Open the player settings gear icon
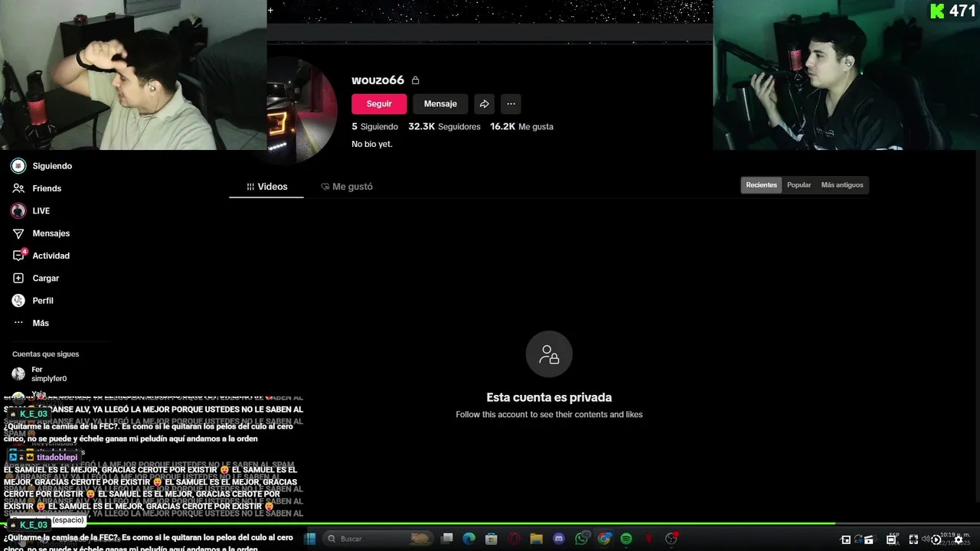This screenshot has width=980, height=551. (x=958, y=540)
